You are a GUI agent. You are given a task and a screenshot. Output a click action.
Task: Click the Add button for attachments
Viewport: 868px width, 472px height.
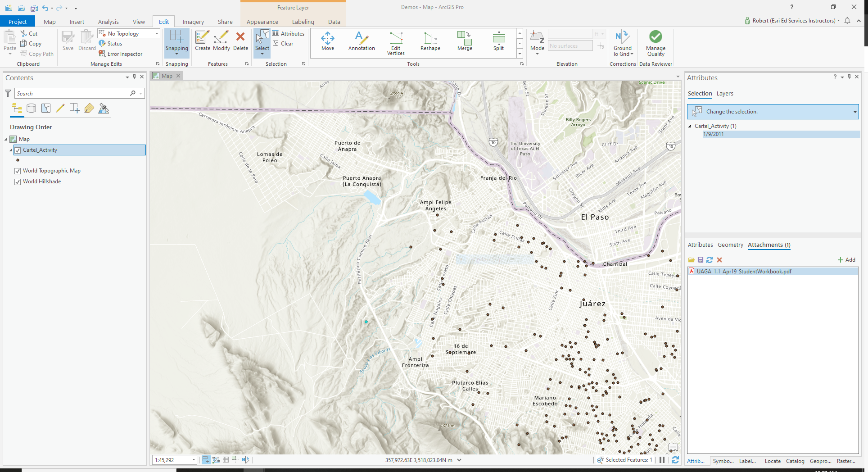(x=846, y=260)
